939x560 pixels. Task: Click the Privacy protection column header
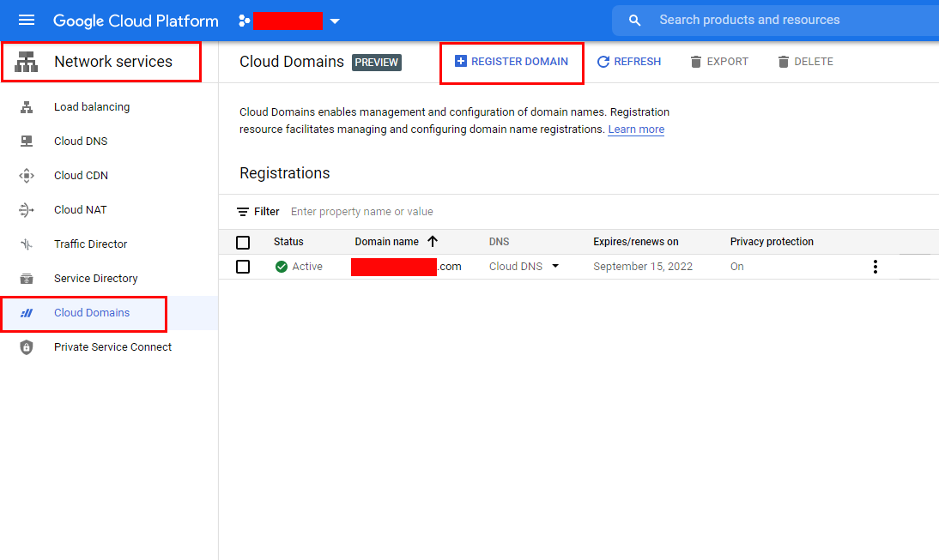coord(772,242)
